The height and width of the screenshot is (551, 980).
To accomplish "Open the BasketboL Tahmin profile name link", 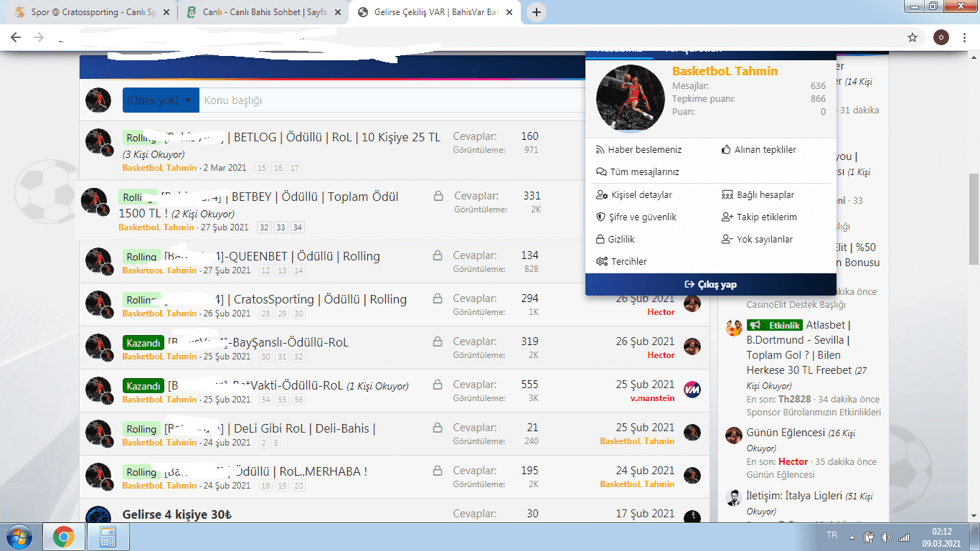I will [725, 71].
